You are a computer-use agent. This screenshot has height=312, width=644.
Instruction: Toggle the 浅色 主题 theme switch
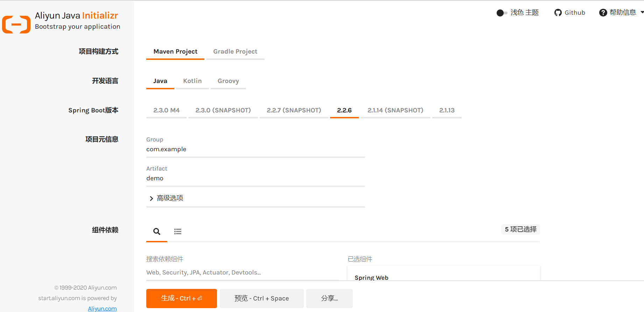pyautogui.click(x=502, y=13)
